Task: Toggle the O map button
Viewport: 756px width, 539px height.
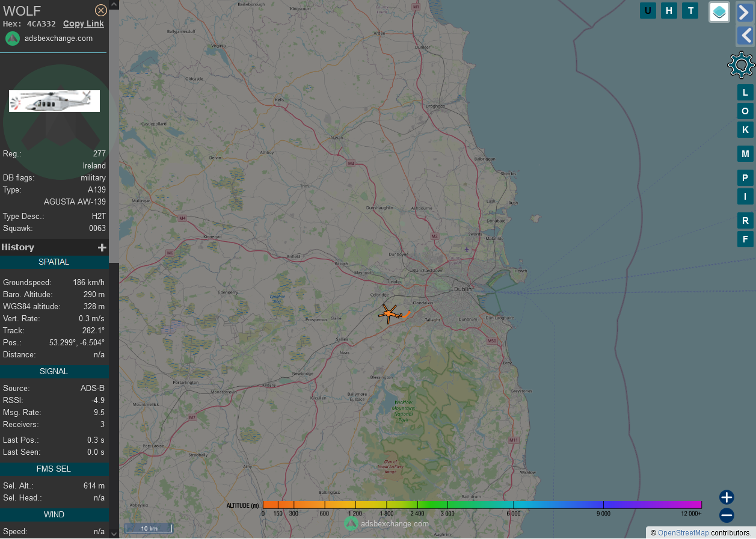Action: point(745,111)
